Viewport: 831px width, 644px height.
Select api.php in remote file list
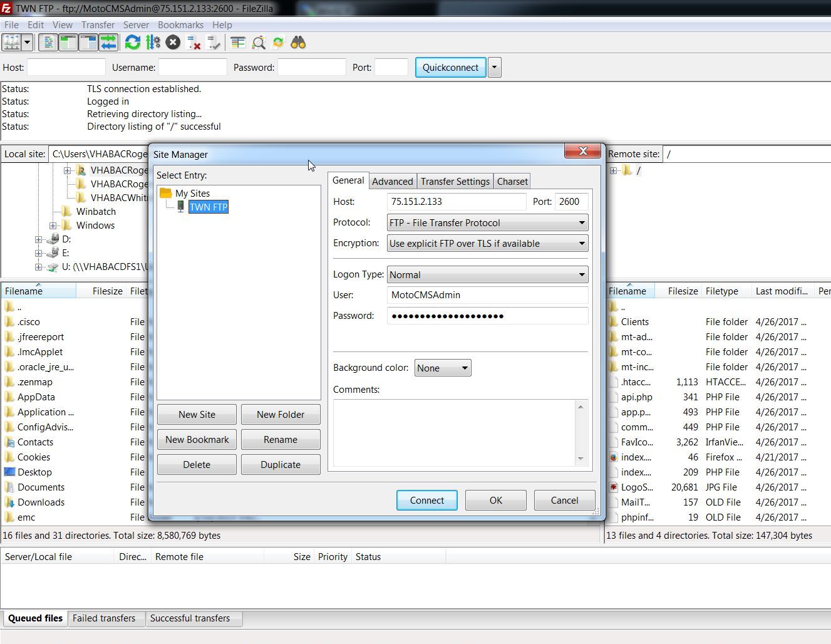pos(637,397)
